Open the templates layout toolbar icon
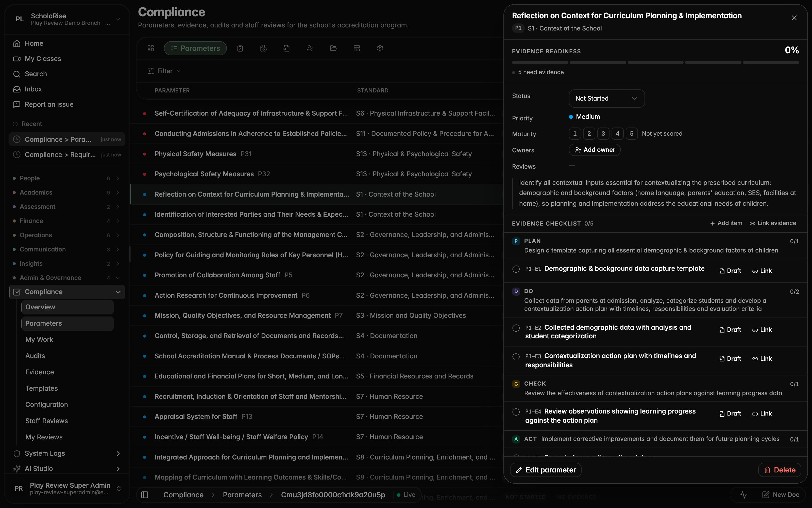This screenshot has height=508, width=812. [357, 48]
